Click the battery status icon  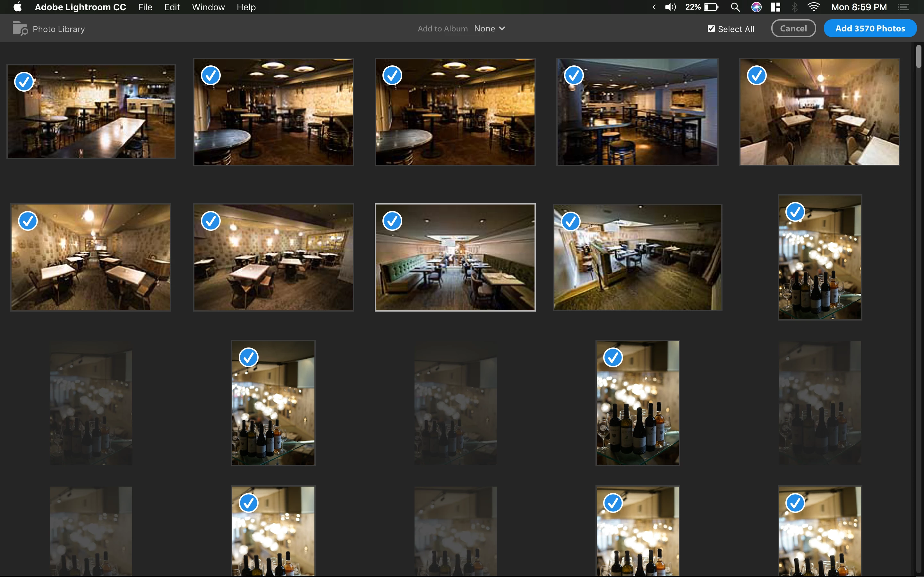[711, 7]
